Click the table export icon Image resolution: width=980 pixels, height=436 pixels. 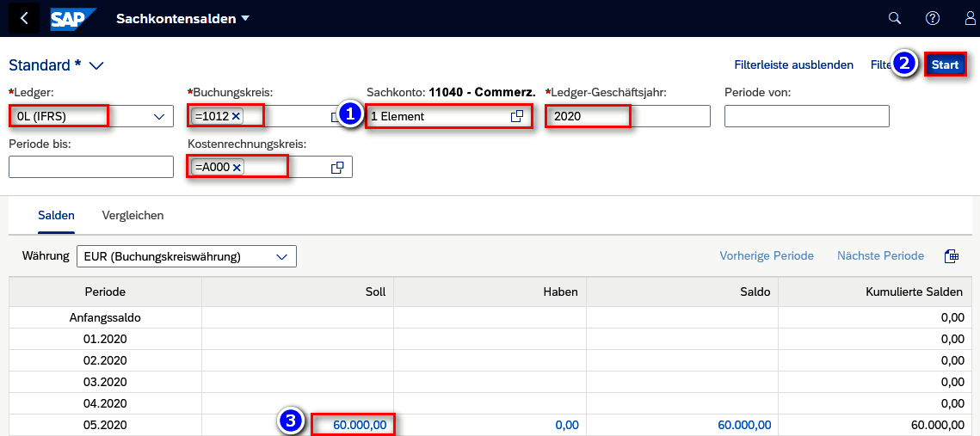click(x=951, y=256)
